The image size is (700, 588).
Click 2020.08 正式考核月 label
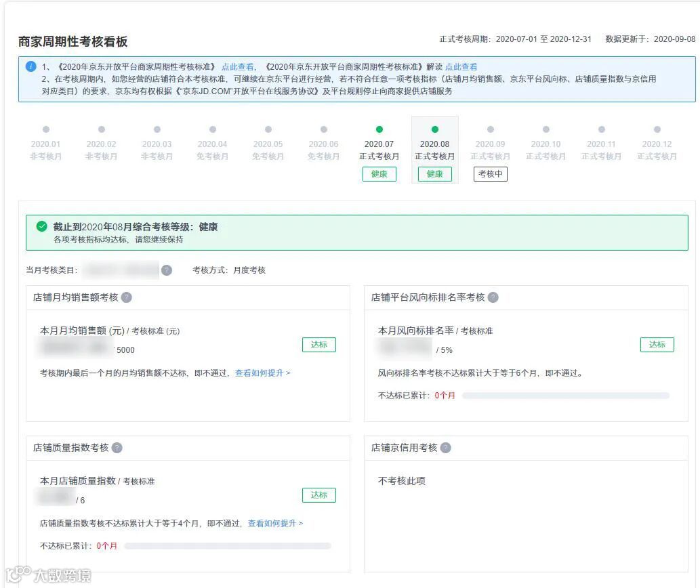pyautogui.click(x=435, y=156)
